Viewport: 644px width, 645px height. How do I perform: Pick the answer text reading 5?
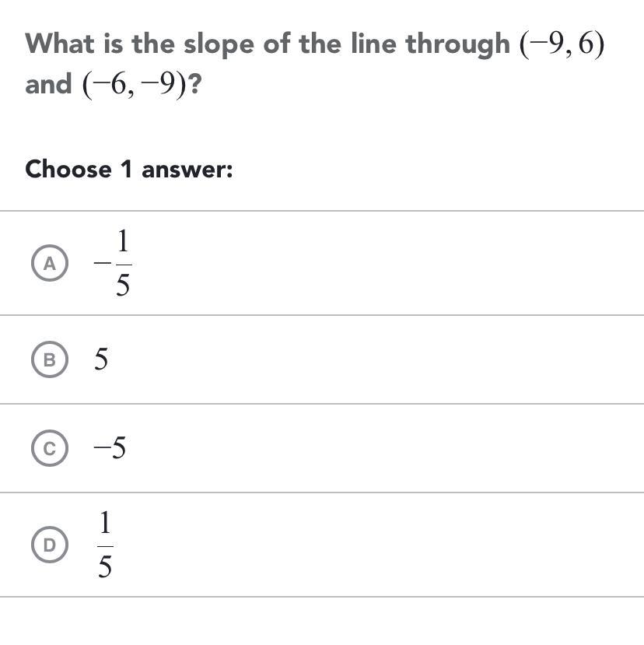101,359
